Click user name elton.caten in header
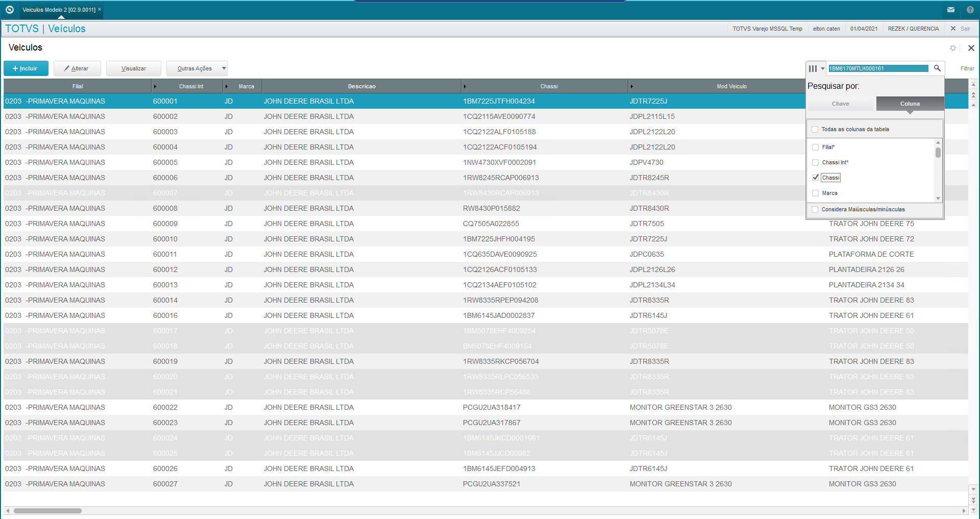The height and width of the screenshot is (519, 980). click(826, 29)
